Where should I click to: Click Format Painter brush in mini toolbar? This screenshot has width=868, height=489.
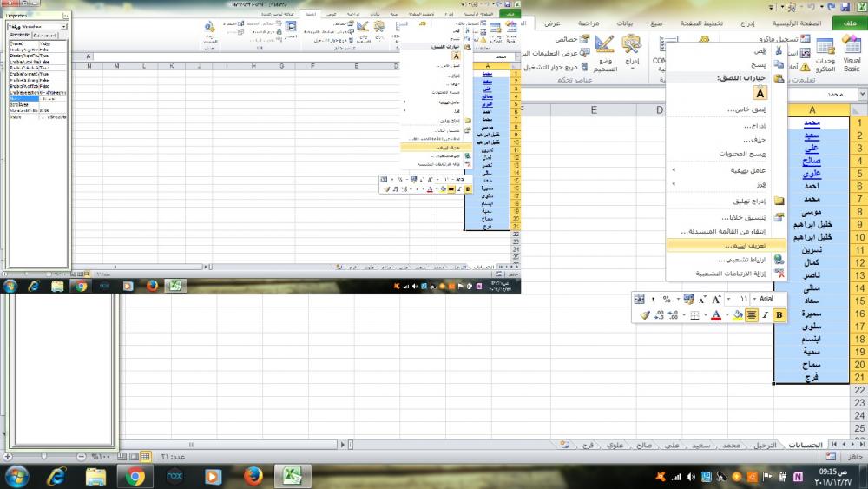tap(644, 314)
